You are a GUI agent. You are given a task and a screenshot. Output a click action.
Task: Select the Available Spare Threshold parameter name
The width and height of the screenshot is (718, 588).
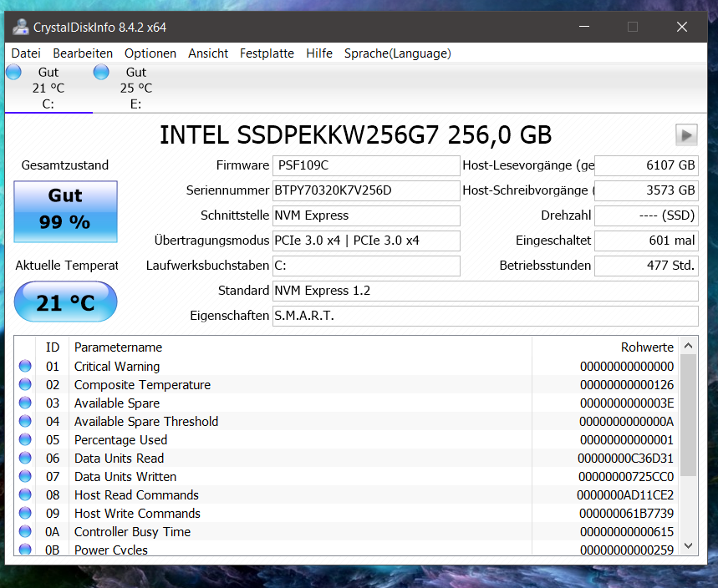(146, 422)
